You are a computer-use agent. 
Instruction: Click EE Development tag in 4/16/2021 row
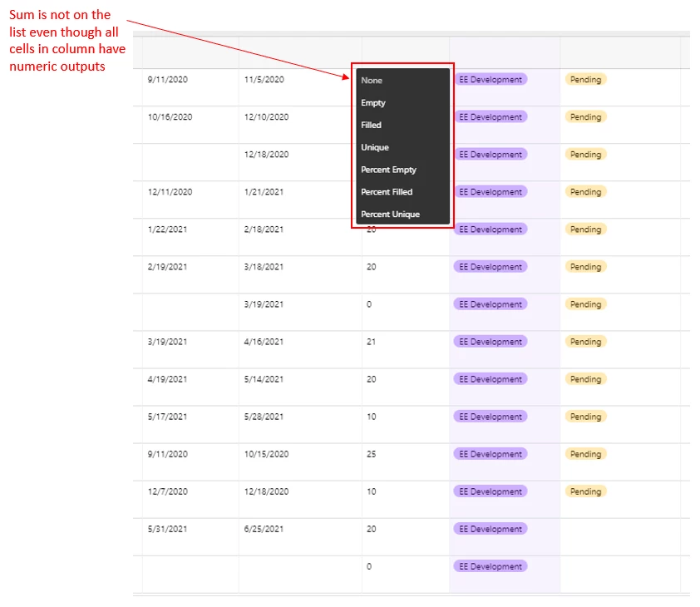tap(490, 342)
